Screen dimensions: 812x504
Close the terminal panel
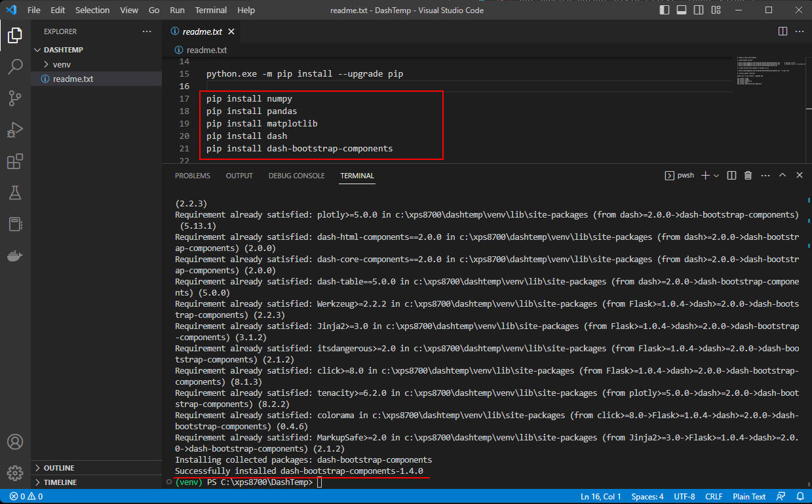(x=800, y=176)
